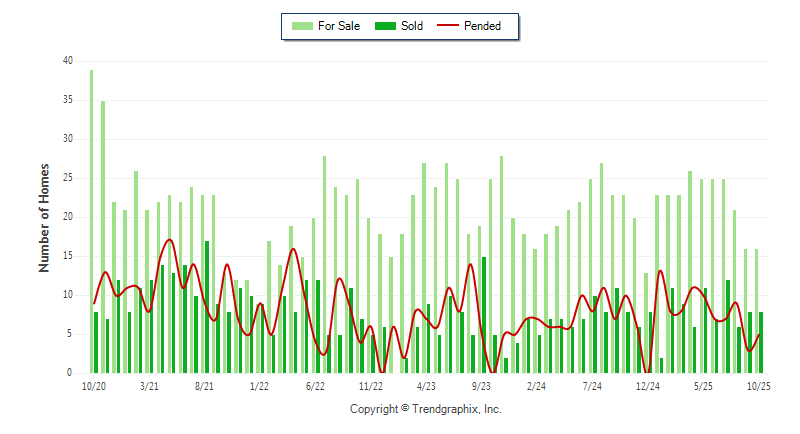Image resolution: width=800 pixels, height=434 pixels.
Task: Click the 1/22 x-axis date label
Action: coord(259,386)
